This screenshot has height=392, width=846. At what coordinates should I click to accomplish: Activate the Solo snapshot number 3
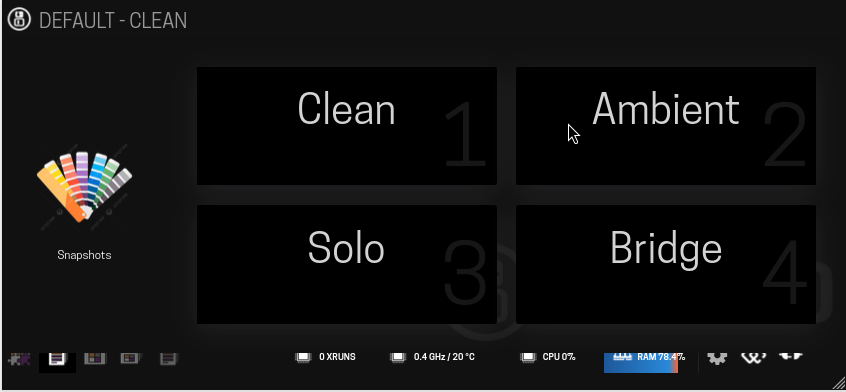346,264
